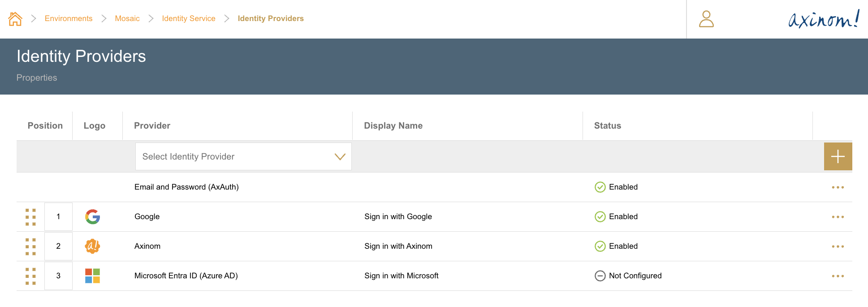The width and height of the screenshot is (868, 307).
Task: Open Identity Service breadcrumb link
Action: (x=189, y=18)
